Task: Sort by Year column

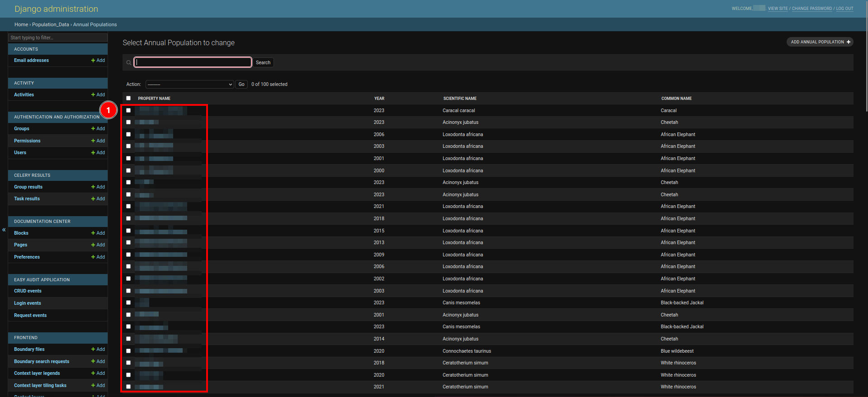Action: click(379, 99)
